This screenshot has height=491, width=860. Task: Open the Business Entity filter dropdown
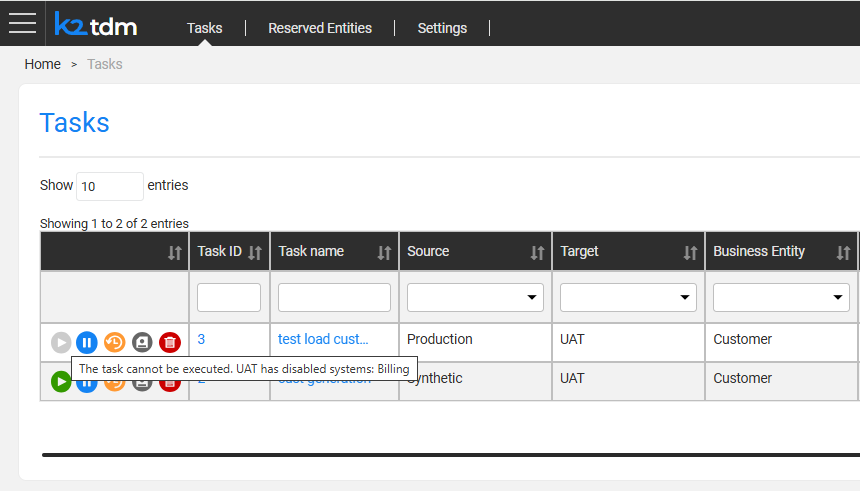(x=781, y=297)
